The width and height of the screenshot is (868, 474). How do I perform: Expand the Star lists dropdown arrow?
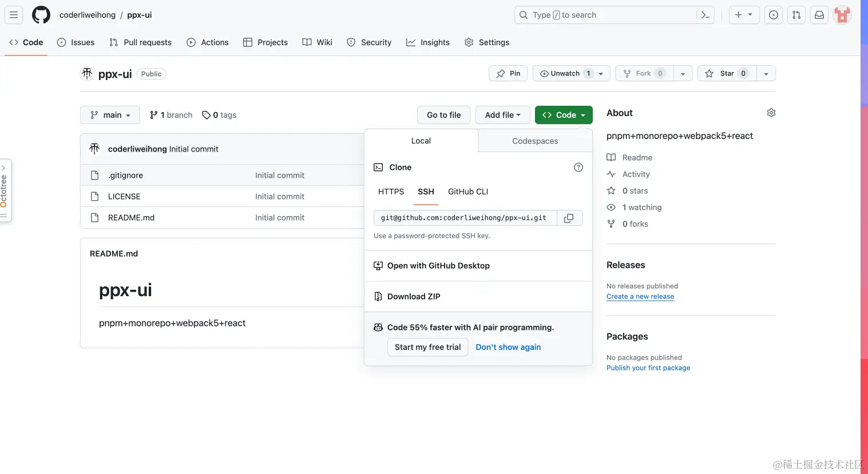(766, 73)
